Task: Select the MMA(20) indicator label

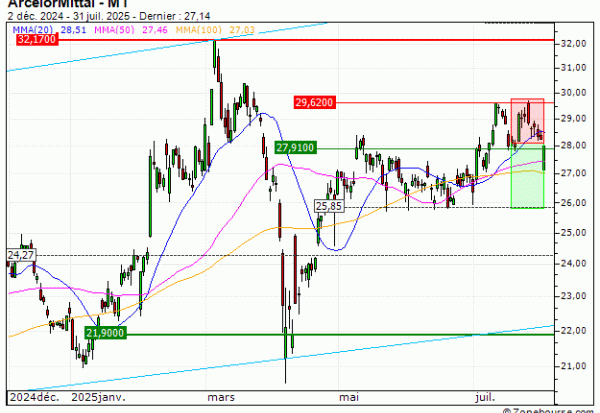Action: pos(33,30)
